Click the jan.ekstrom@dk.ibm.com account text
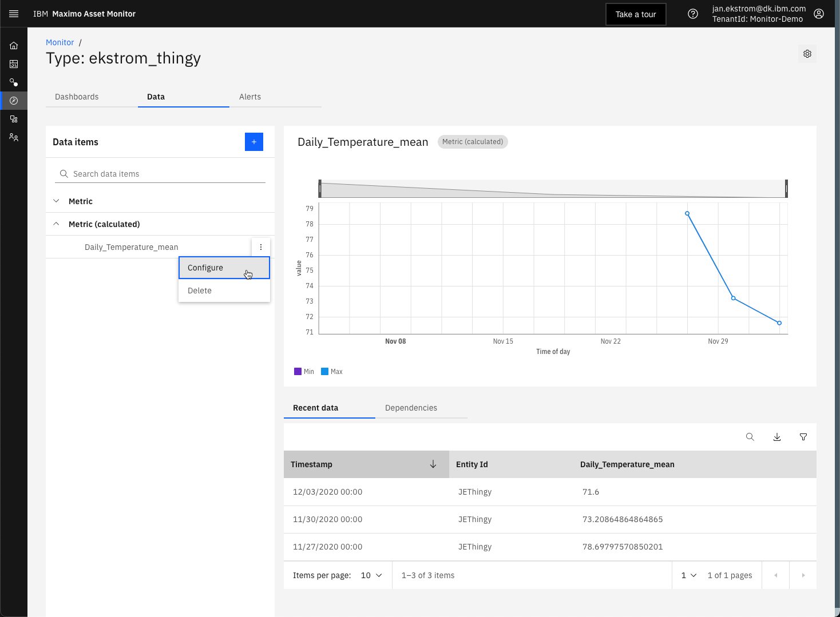Image resolution: width=840 pixels, height=617 pixels. pos(759,9)
